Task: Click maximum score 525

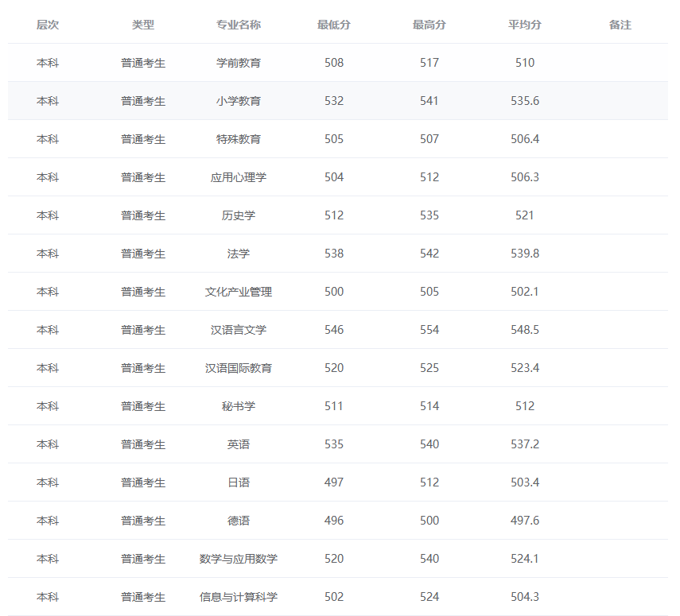Action: (429, 368)
